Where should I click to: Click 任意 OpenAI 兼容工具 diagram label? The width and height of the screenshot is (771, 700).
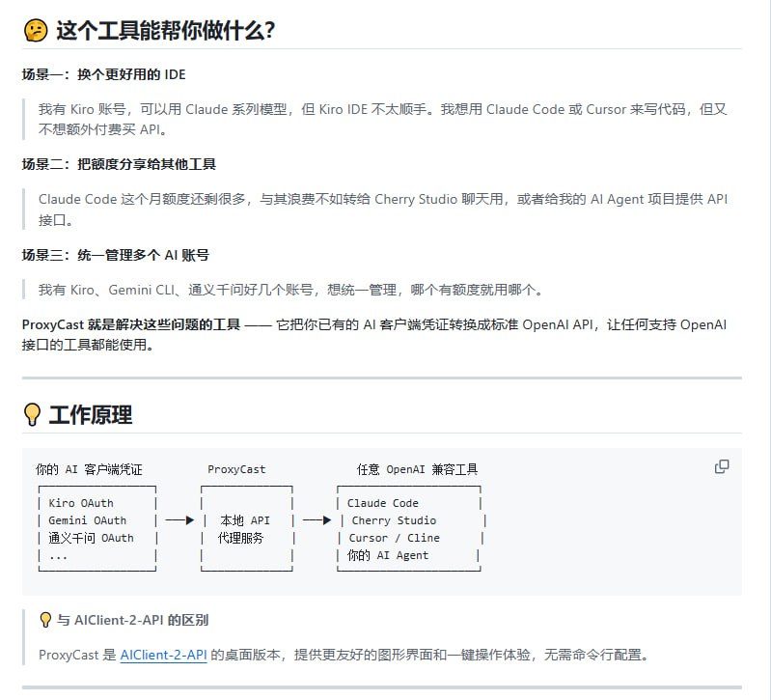coord(418,469)
